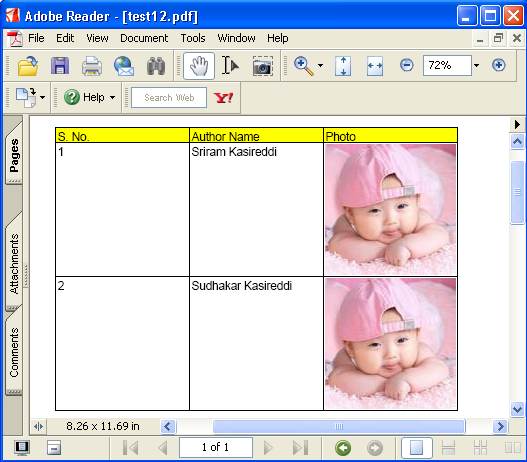527x462 pixels.
Task: Open the zoom tool dropdown arrow
Action: click(x=320, y=66)
